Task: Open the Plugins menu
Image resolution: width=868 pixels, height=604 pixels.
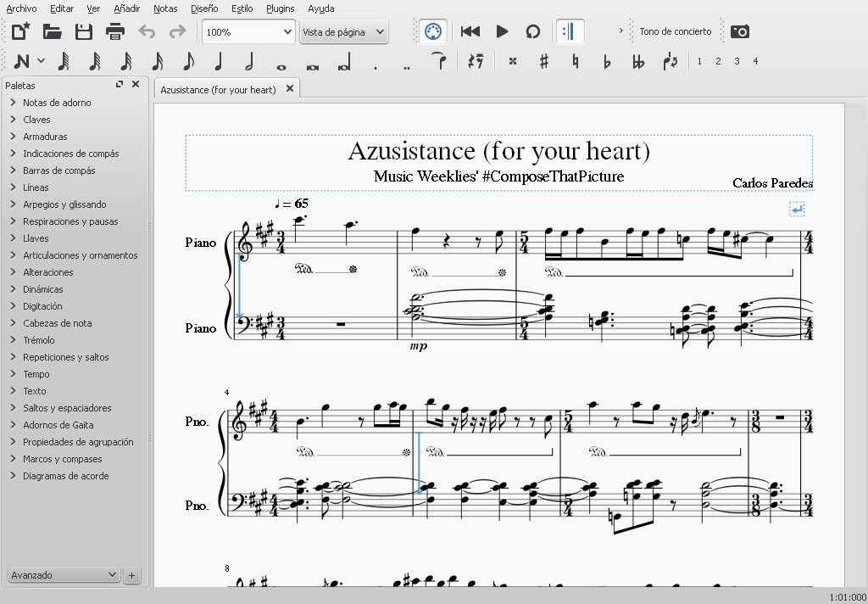Action: point(280,8)
